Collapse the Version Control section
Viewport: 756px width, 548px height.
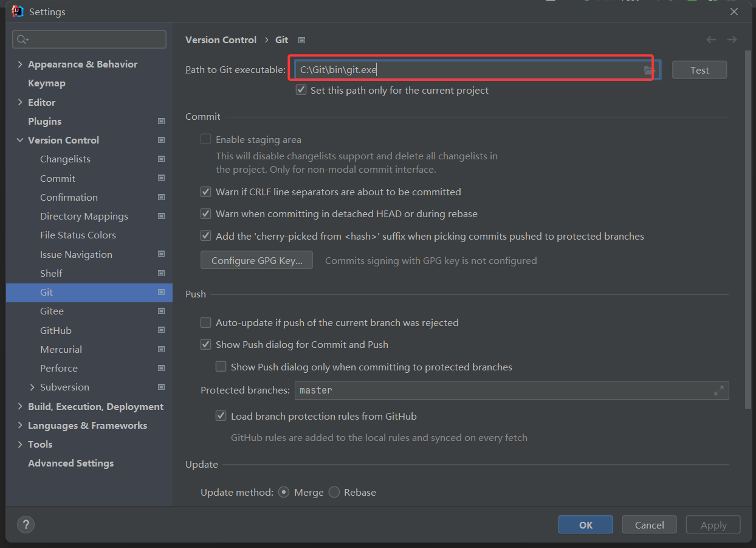point(20,140)
